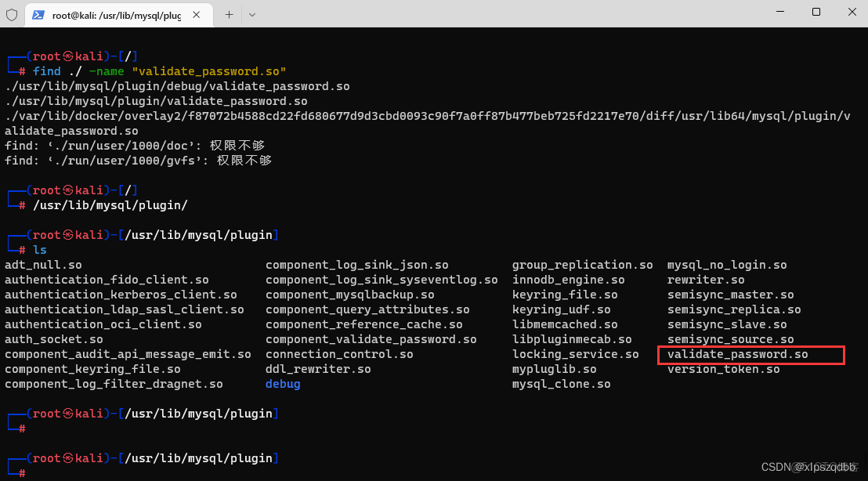Image resolution: width=868 pixels, height=481 pixels.
Task: Click rewriter.so file name
Action: [706, 280]
